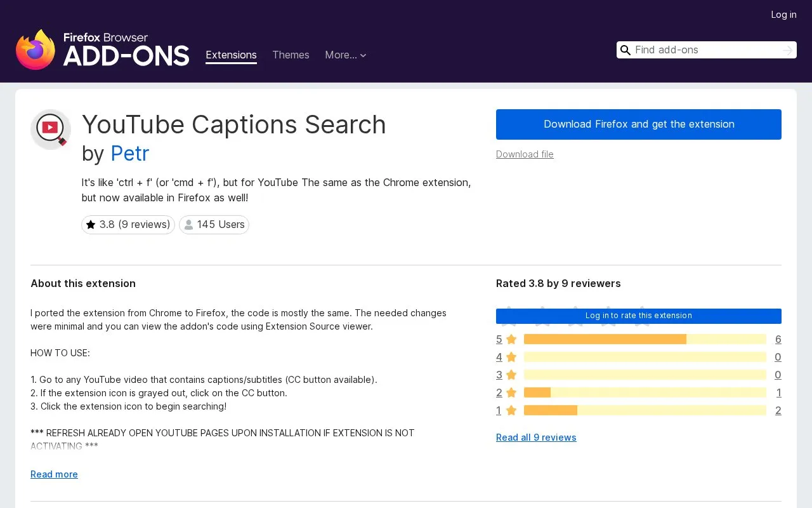Click the star icon in 3-star row
This screenshot has width=812, height=508.
click(511, 375)
